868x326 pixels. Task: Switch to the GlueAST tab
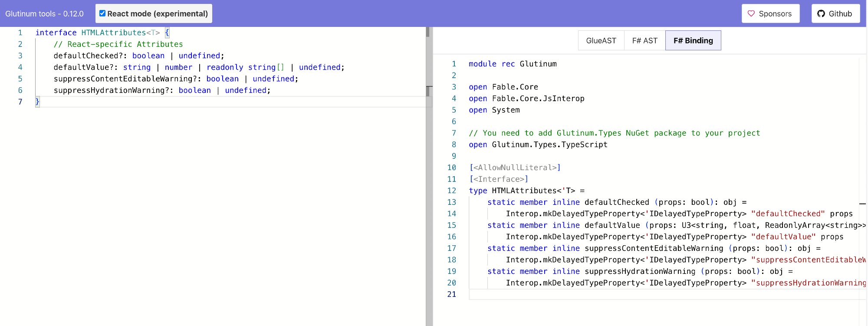pos(601,40)
